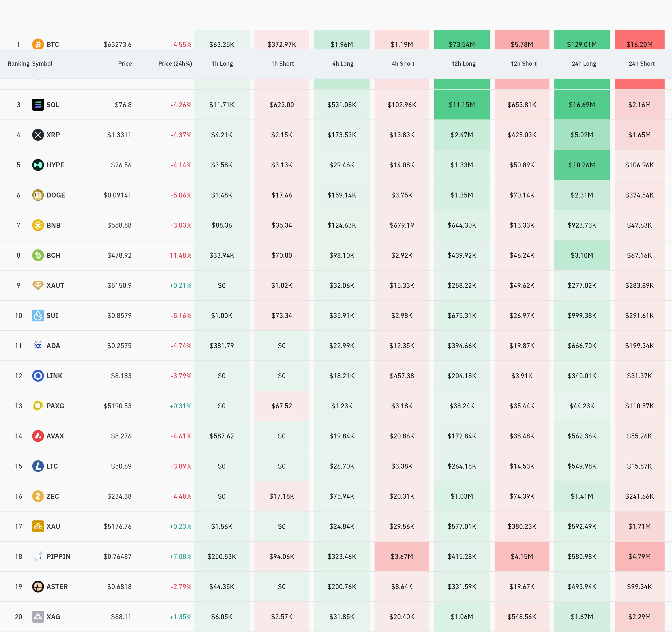Click the Chainlink LINK icon
This screenshot has height=632, width=672.
tap(38, 375)
